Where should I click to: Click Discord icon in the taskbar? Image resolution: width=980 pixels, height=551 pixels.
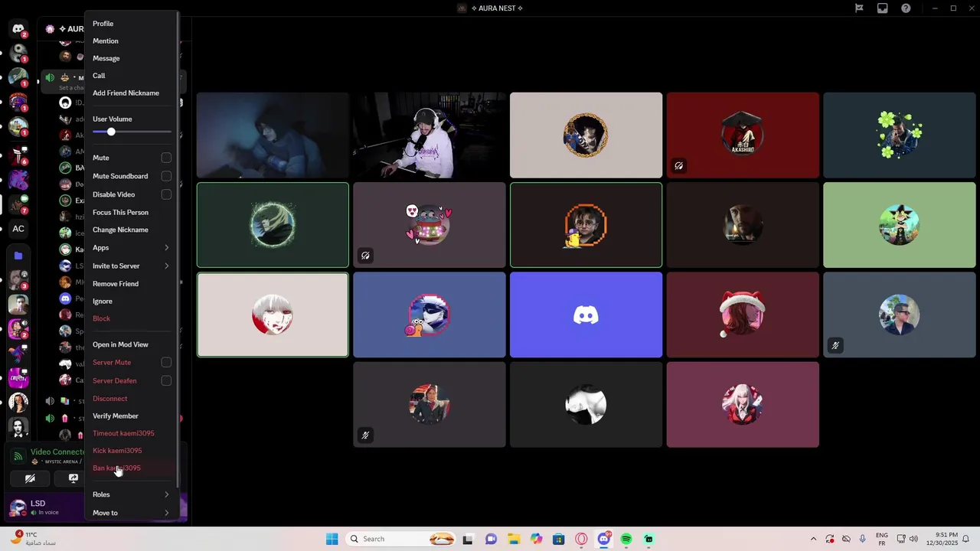pyautogui.click(x=604, y=539)
